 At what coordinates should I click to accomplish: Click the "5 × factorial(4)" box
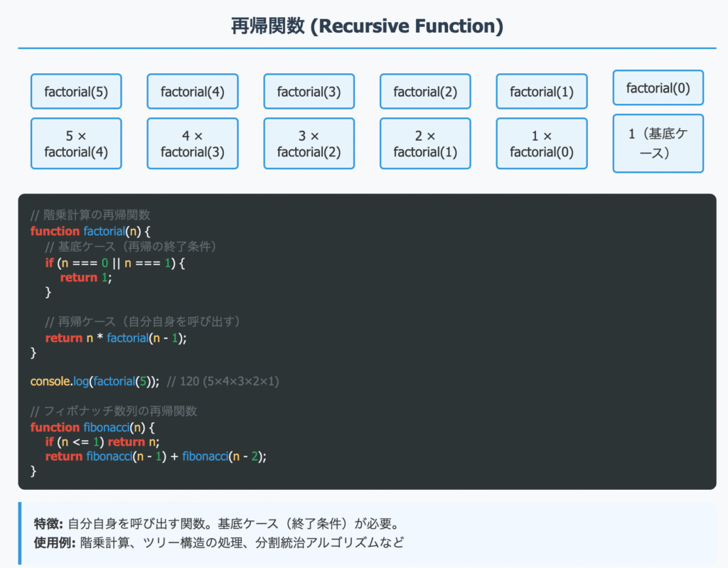pyautogui.click(x=76, y=144)
